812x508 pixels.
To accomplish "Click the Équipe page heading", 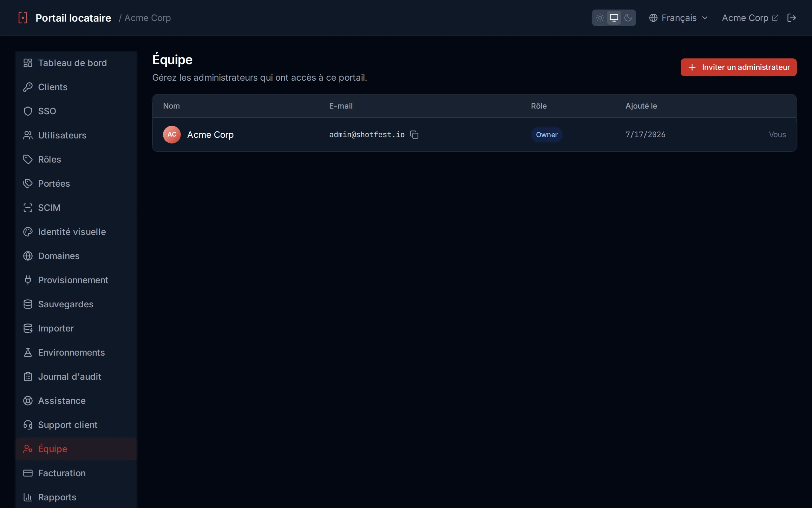I will point(173,60).
